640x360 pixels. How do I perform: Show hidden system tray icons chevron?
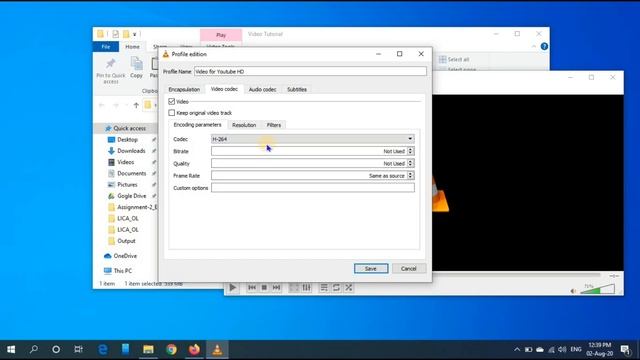517,350
